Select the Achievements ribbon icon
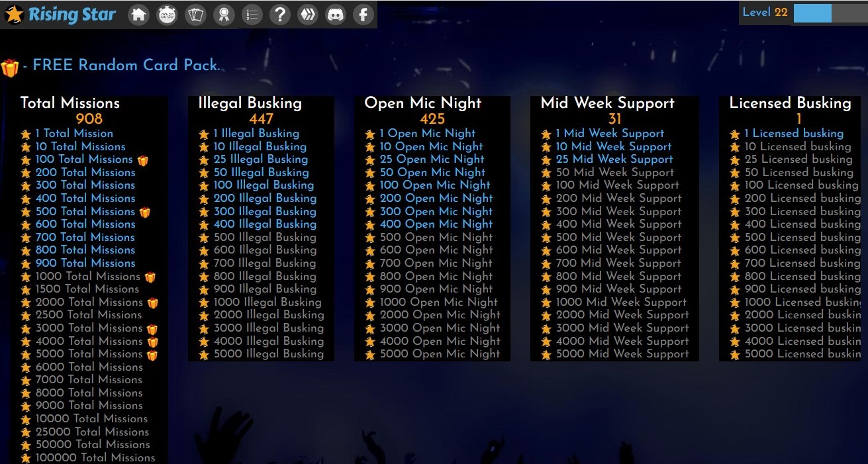Image resolution: width=868 pixels, height=464 pixels. [224, 14]
